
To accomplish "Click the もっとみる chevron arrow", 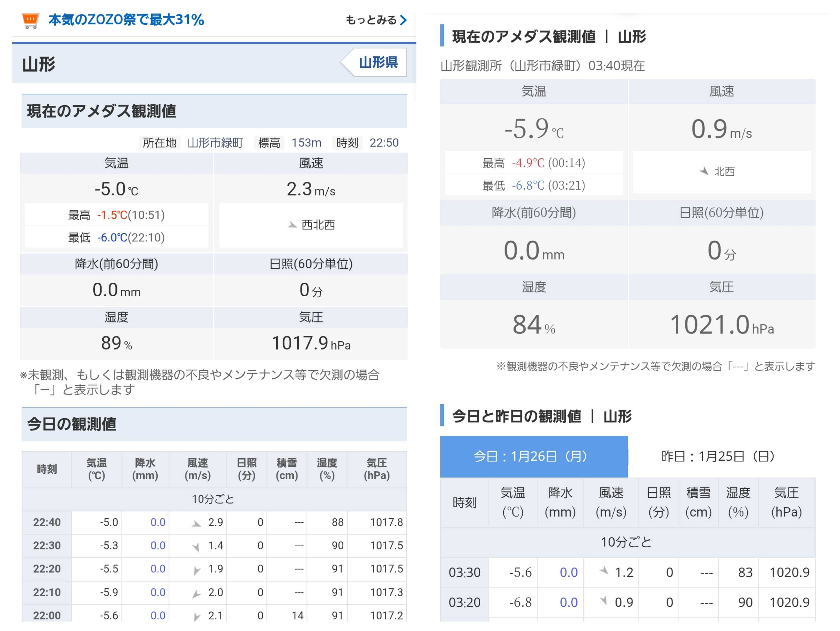I will tap(403, 20).
